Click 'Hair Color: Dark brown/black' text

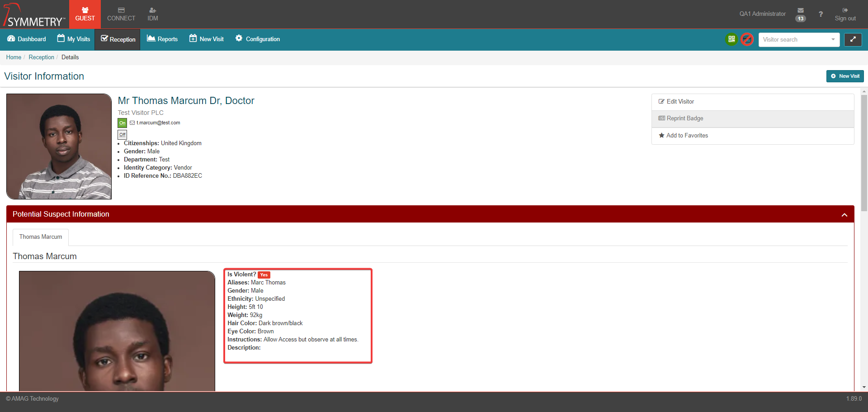tap(265, 323)
